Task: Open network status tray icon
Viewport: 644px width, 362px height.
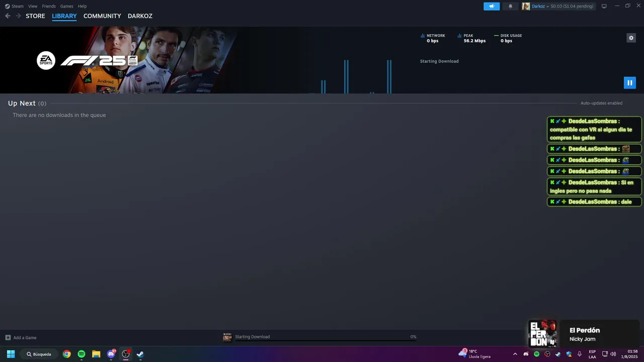Action: pyautogui.click(x=605, y=354)
